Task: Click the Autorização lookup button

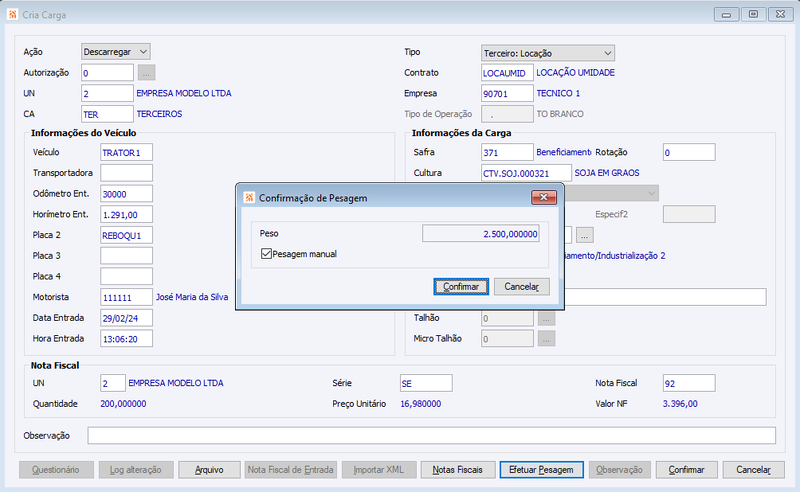Action: pos(146,73)
